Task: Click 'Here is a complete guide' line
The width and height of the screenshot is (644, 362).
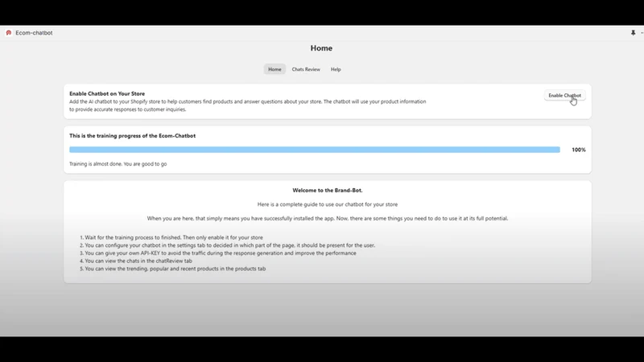Action: (328, 204)
